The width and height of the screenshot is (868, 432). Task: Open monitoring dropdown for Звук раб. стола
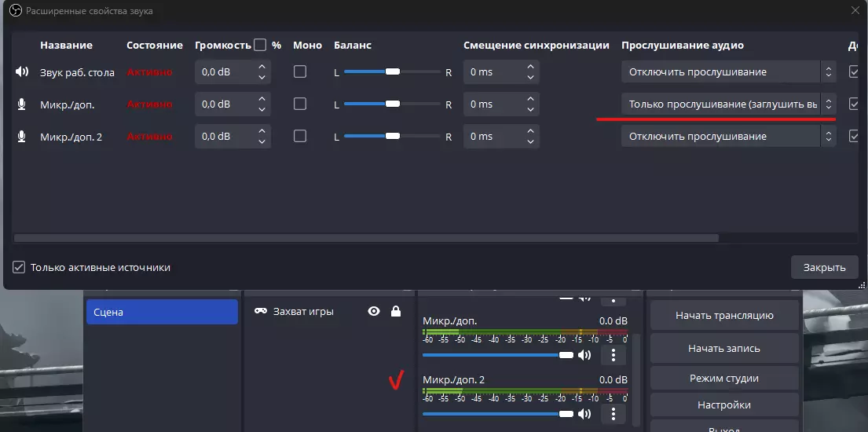point(727,72)
